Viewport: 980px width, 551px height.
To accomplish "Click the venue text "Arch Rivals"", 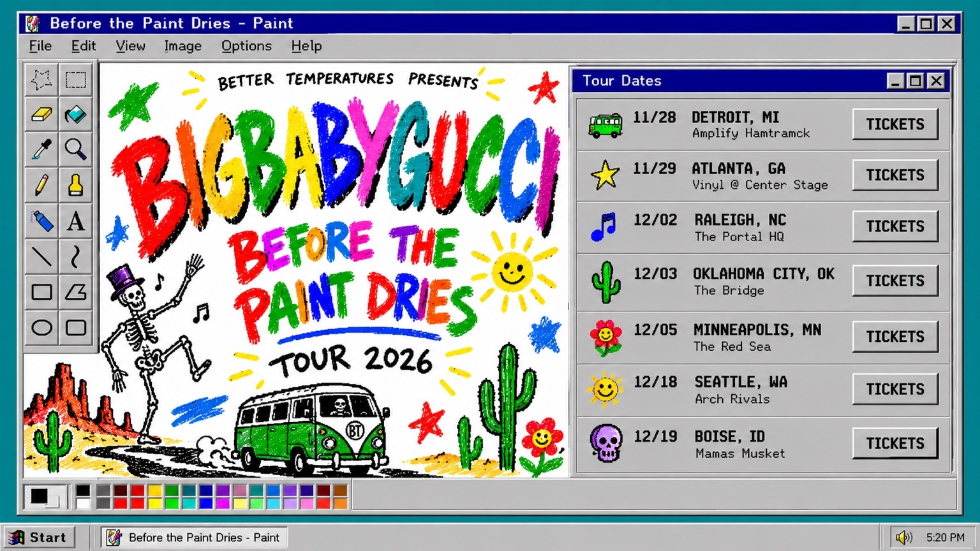I will [732, 399].
